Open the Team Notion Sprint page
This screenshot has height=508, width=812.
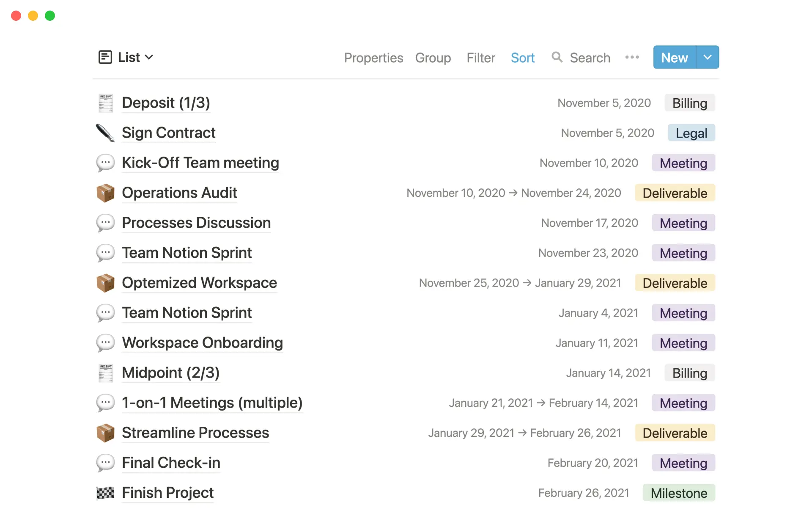[187, 253]
